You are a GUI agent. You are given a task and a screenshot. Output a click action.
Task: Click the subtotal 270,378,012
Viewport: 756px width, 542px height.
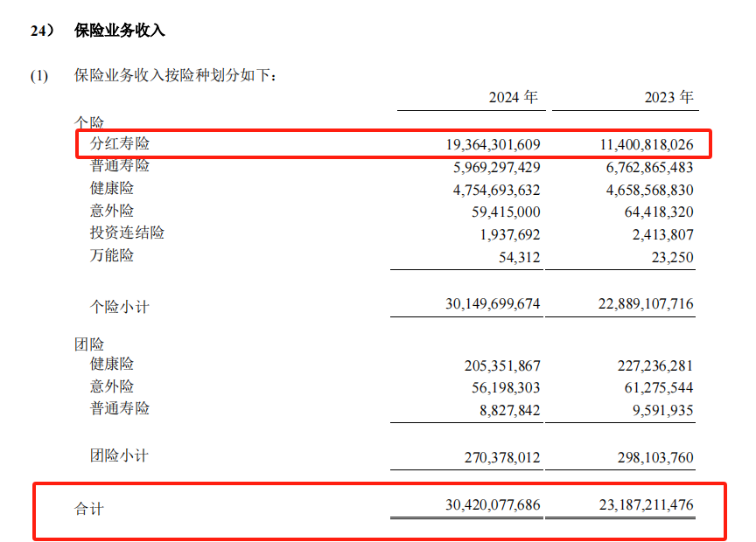(x=502, y=457)
